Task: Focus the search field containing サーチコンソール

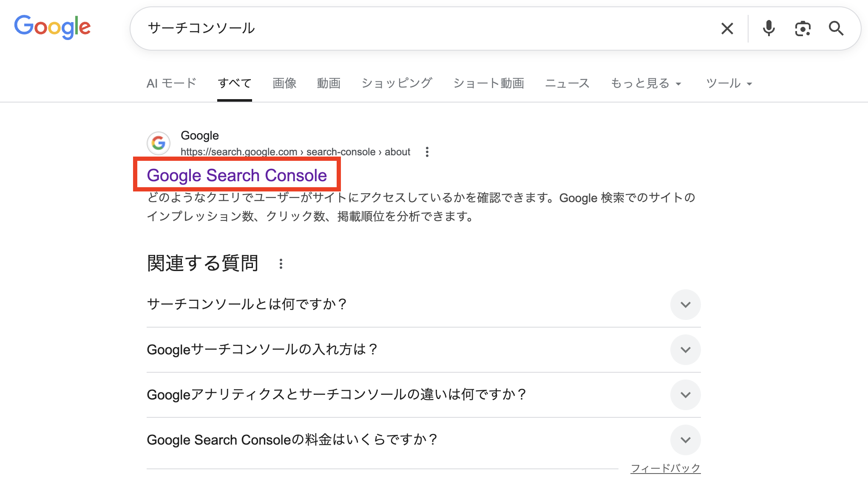Action: click(x=425, y=29)
